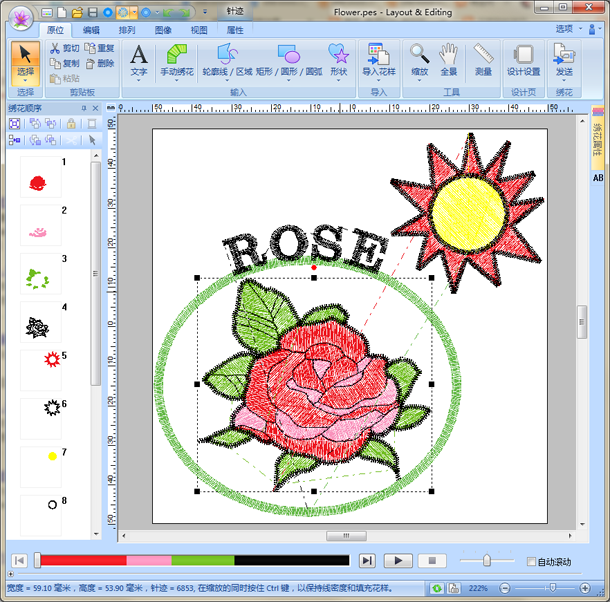This screenshot has height=602, width=610.
Task: Expand the 导入花样 dropdown arrow
Action: pyautogui.click(x=379, y=81)
